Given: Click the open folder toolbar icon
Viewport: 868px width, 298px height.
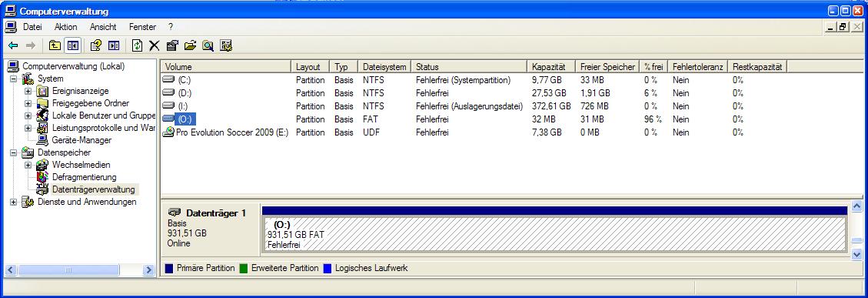Looking at the screenshot, I should coord(190,45).
